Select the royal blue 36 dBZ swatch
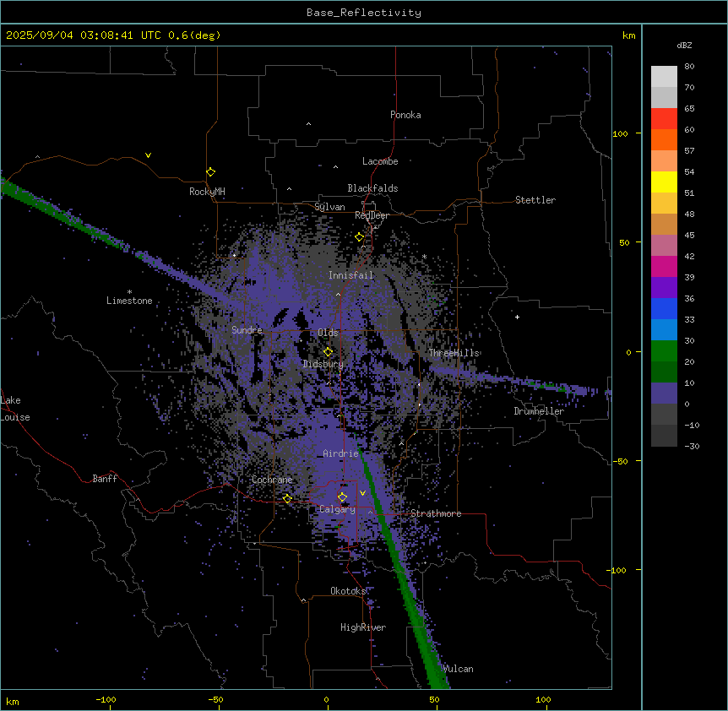 (x=664, y=308)
